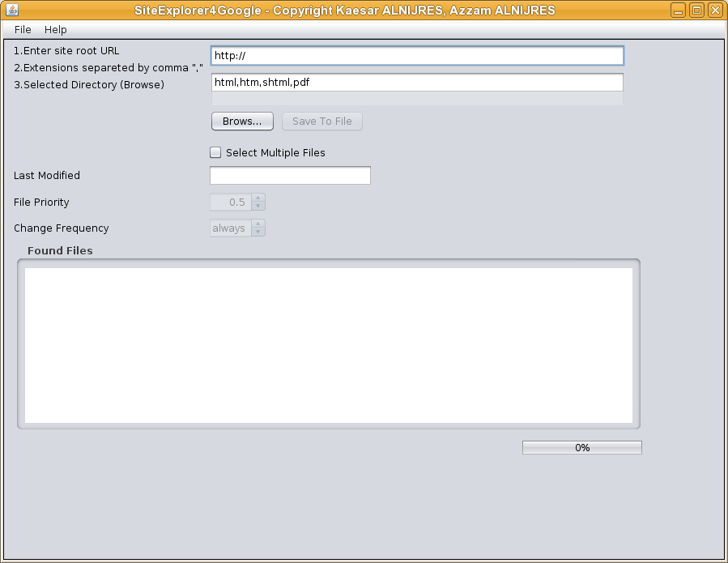Minimize the SiteExplorer4Google window
Screen dimensions: 728x563
[x=679, y=11]
